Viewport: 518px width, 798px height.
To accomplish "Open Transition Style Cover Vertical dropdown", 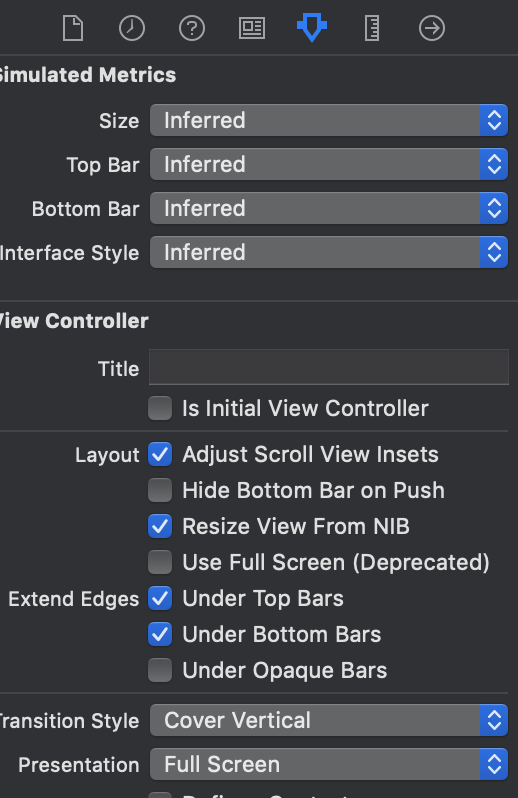I will (329, 720).
